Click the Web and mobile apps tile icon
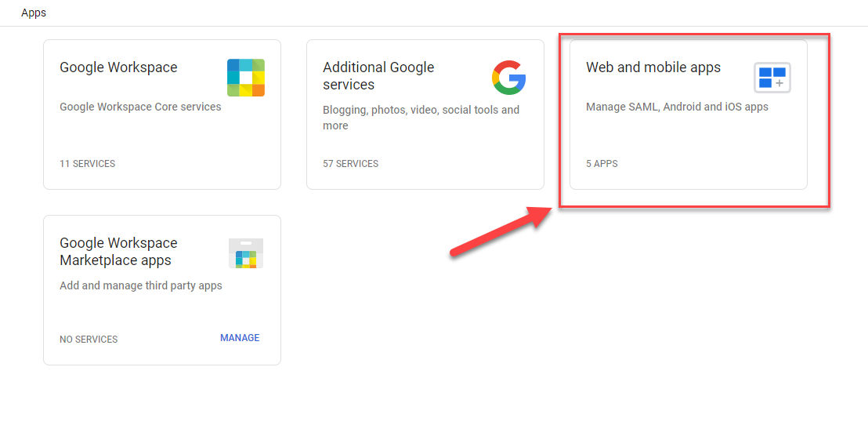This screenshot has height=447, width=868. pos(772,78)
